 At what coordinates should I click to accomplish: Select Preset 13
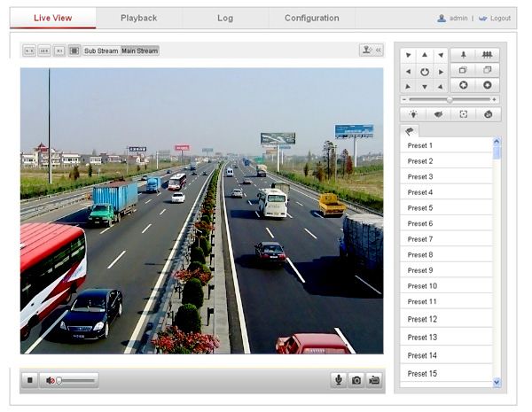446,337
